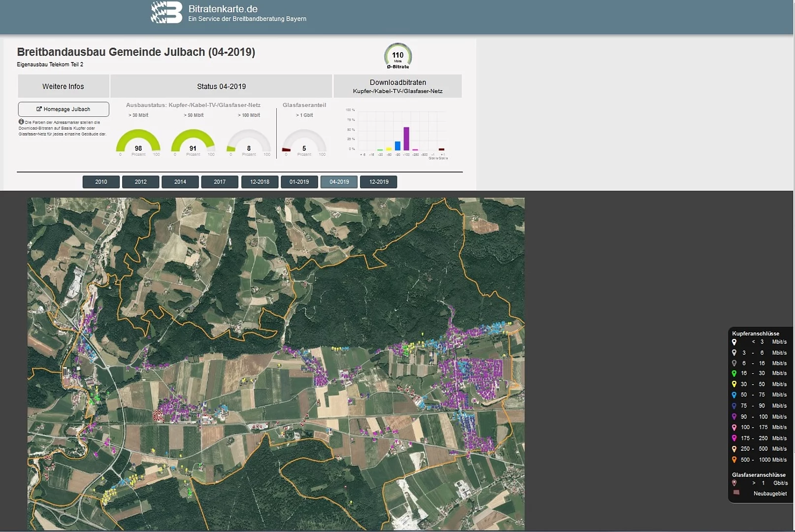Screen dimensions: 795x532
Task: Click the 98 percent over 30 Mbit gauge
Action: coord(138,142)
